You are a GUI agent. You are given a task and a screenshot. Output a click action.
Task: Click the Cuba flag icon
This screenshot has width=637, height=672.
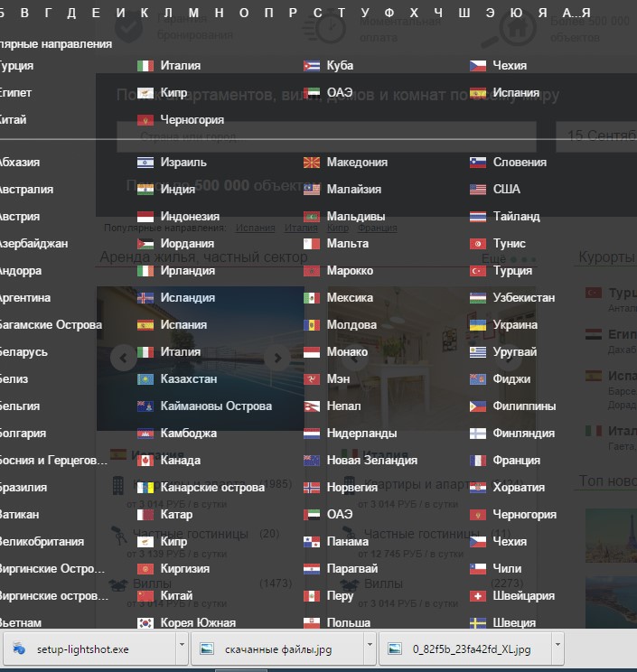pyautogui.click(x=312, y=66)
